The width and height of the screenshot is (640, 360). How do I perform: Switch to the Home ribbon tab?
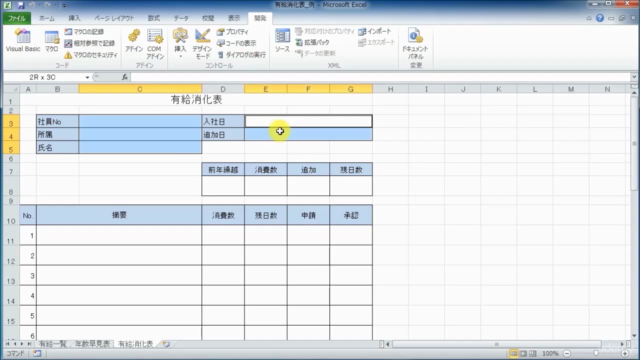coord(47,18)
